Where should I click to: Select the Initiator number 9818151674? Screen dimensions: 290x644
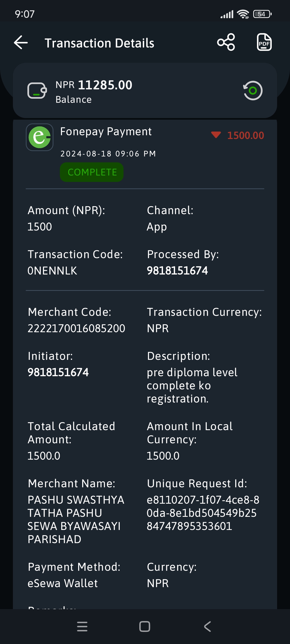coord(58,372)
